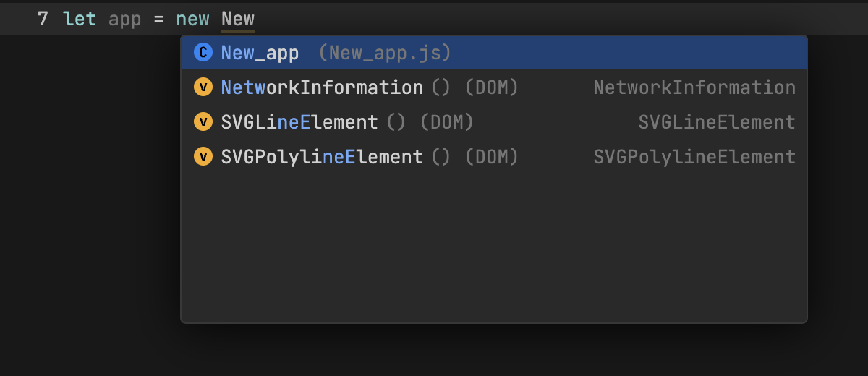Viewport: 868px width, 376px height.
Task: Pick the SVGLineElement suggestion name
Action: point(299,122)
